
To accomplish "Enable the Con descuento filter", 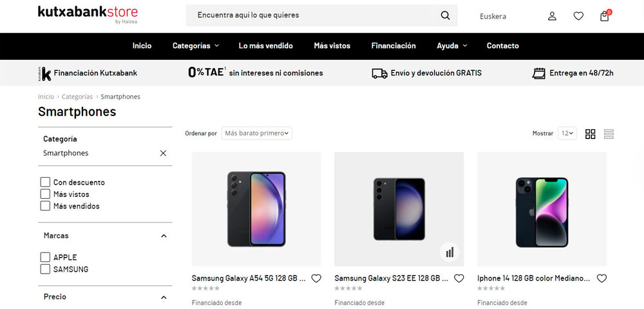I will pyautogui.click(x=45, y=182).
